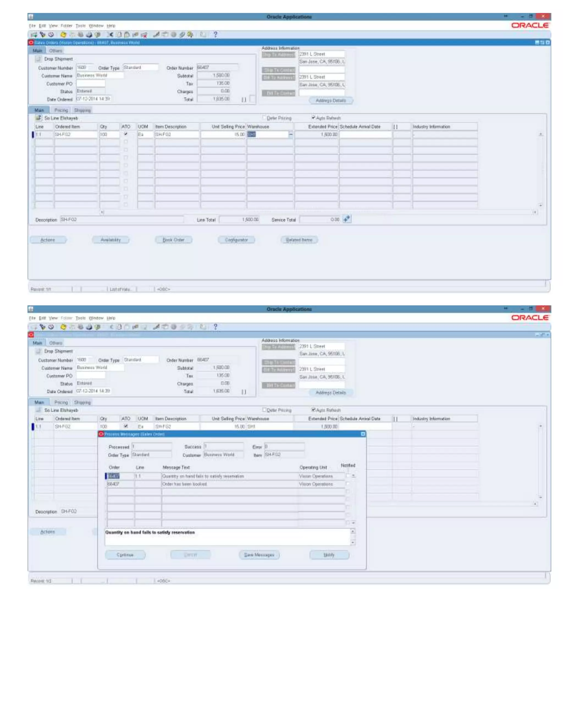Click the down arrow of the Process Messages list scrollbar

click(x=353, y=523)
